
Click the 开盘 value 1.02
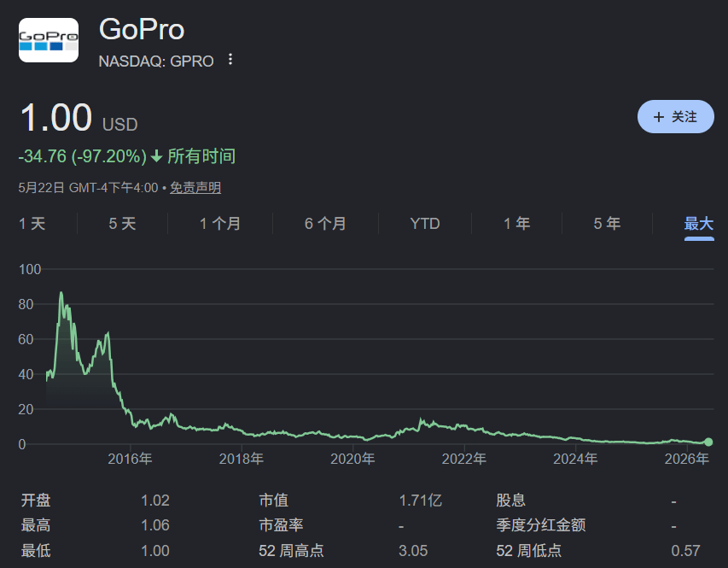(x=155, y=501)
